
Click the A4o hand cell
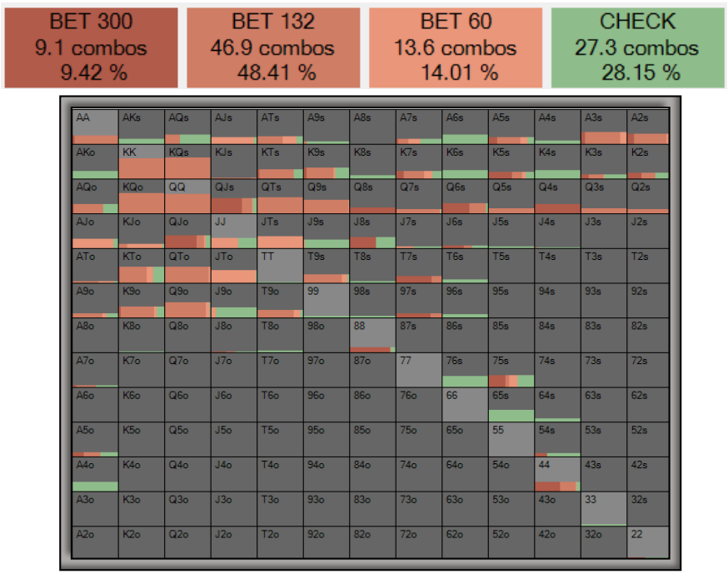[x=96, y=474]
